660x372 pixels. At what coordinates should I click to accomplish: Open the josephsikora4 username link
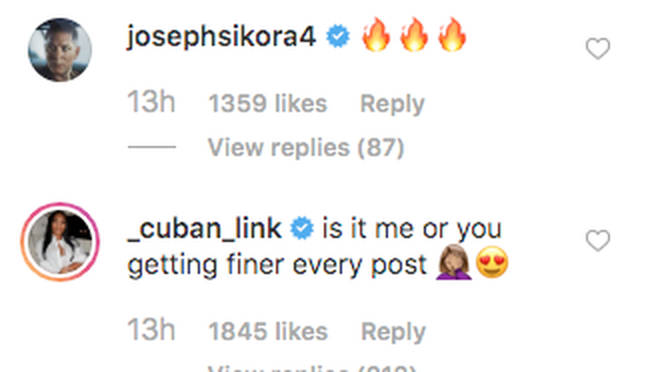pyautogui.click(x=221, y=37)
